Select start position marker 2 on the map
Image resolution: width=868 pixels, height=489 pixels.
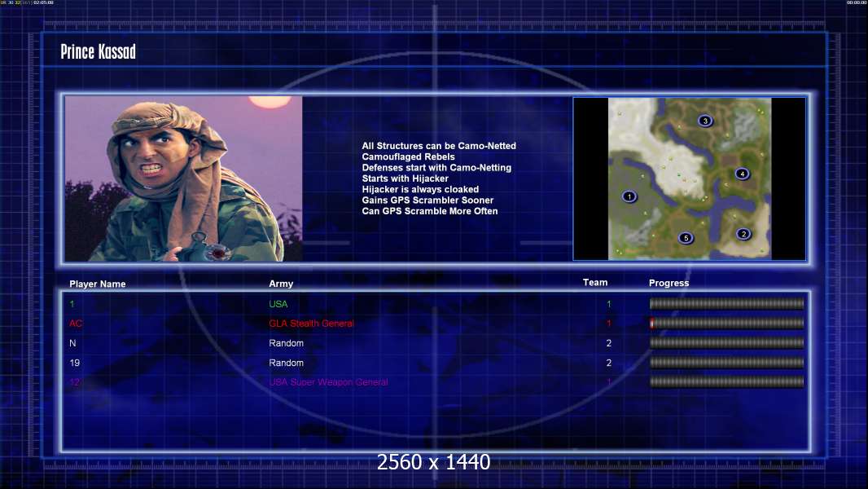[x=743, y=234]
